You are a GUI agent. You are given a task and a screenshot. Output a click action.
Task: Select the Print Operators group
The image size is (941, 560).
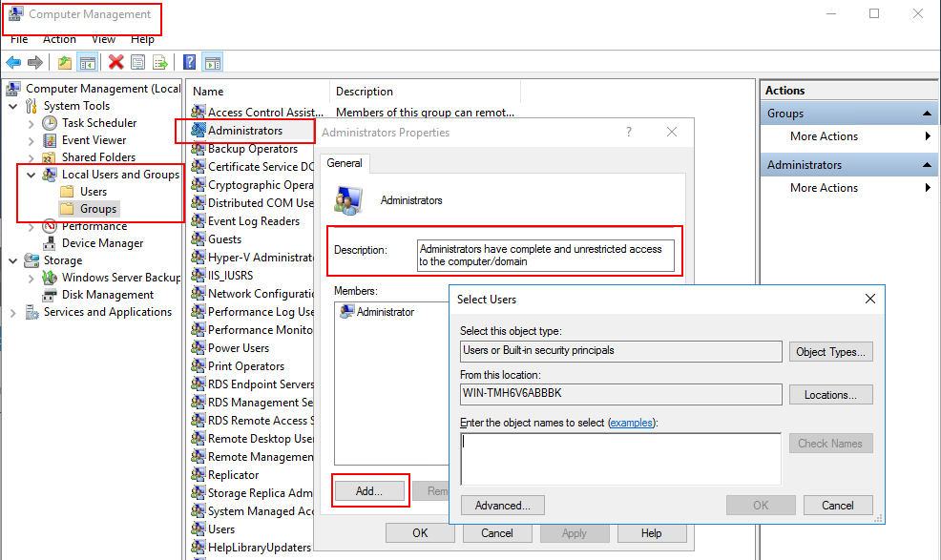coord(246,366)
